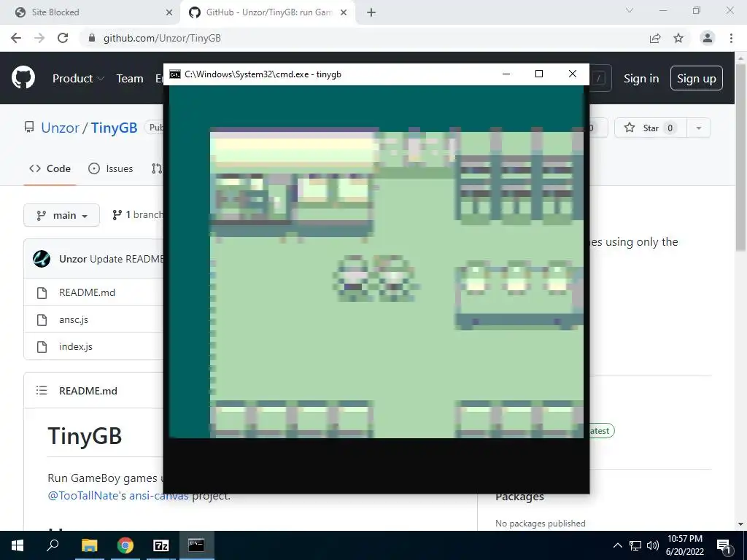Viewport: 747px width, 560px height.
Task: Open the network tray icon
Action: [635, 545]
